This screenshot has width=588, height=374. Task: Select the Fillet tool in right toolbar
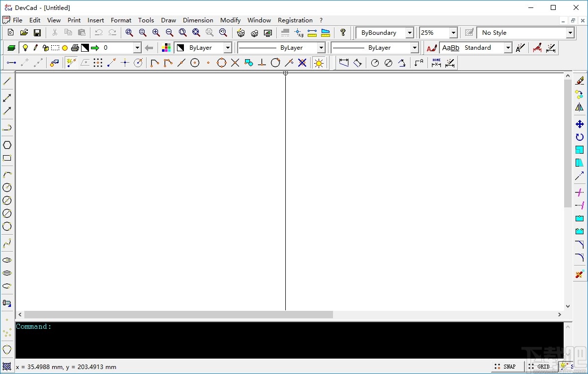pyautogui.click(x=580, y=257)
